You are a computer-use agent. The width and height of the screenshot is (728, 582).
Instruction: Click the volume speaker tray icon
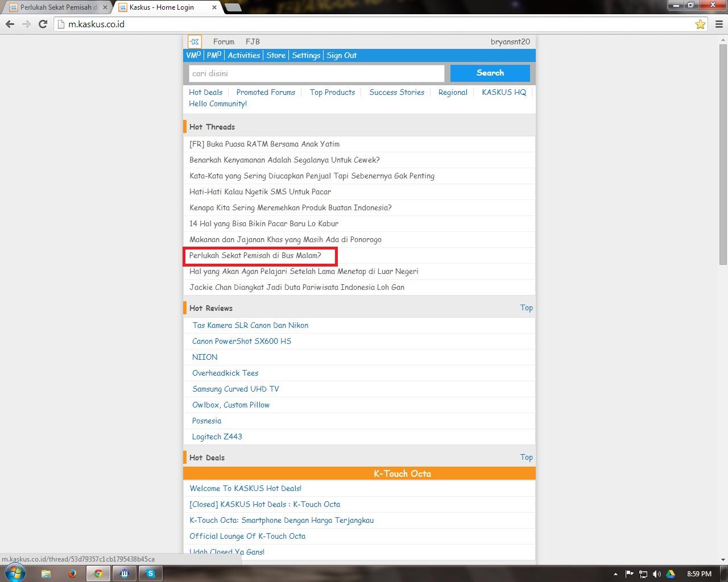657,574
